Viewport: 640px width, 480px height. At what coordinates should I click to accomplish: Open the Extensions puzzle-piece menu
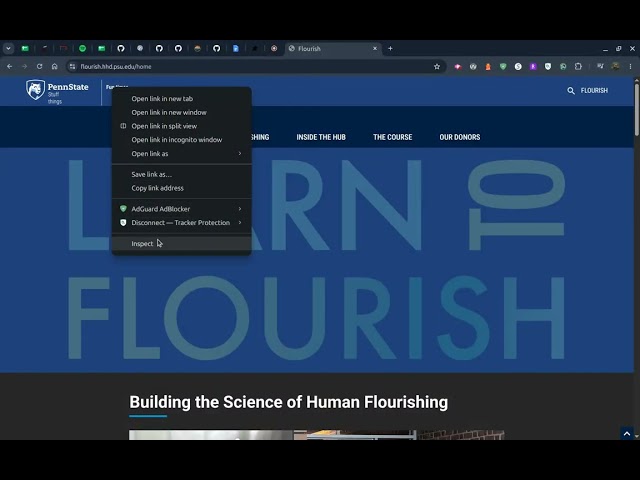578,67
